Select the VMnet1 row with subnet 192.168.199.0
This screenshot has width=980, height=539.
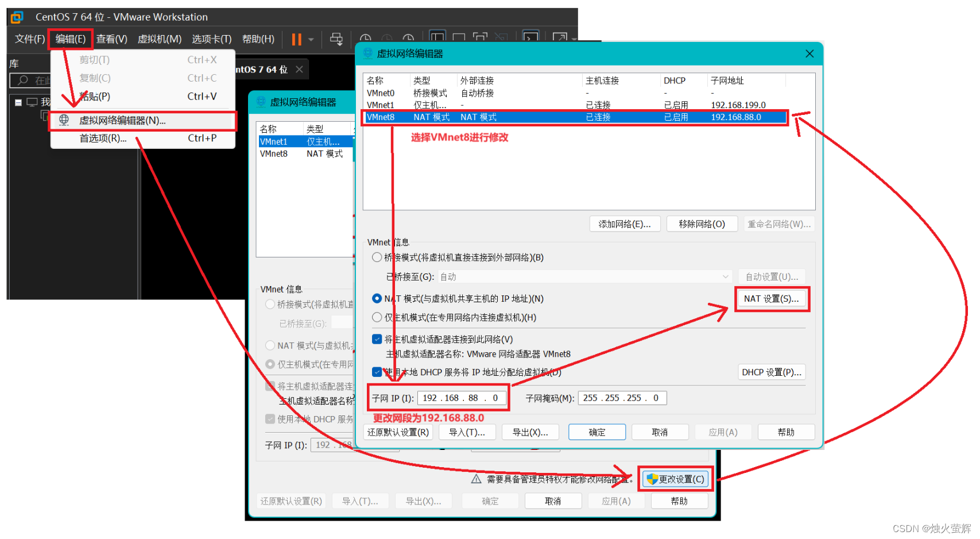575,105
